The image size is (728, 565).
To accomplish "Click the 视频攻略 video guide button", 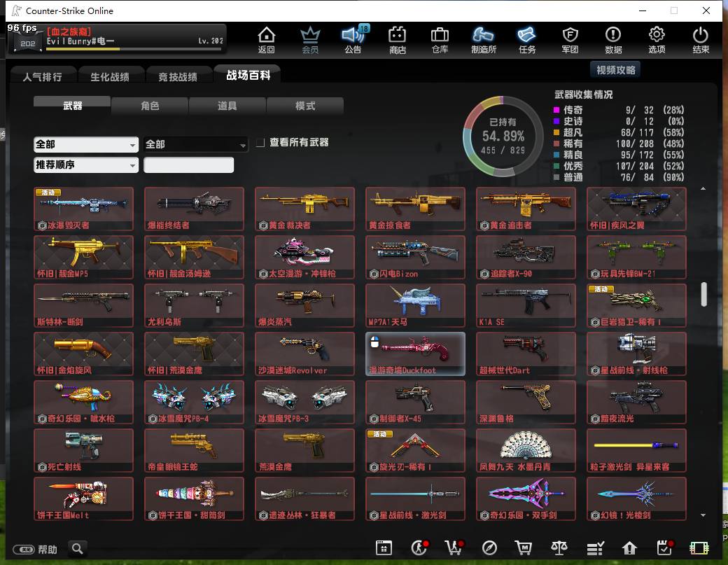I will pos(615,70).
